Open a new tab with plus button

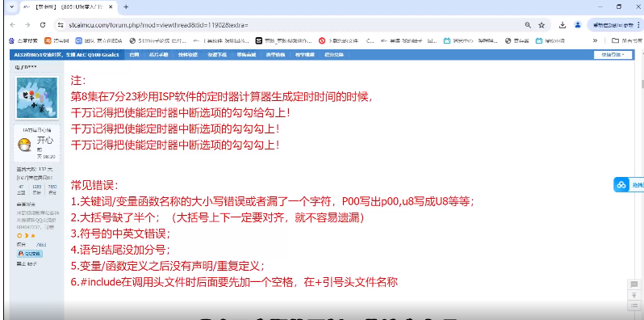point(126,6)
